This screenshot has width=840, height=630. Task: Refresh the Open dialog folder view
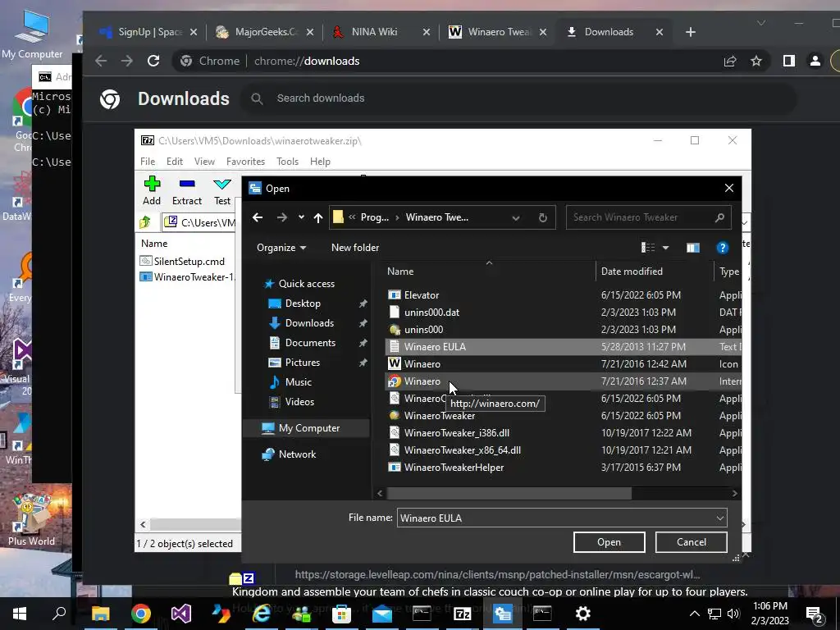pyautogui.click(x=543, y=217)
